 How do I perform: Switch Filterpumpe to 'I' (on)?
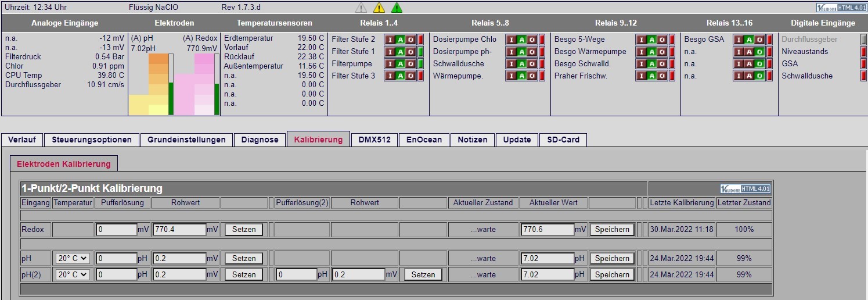coord(390,64)
